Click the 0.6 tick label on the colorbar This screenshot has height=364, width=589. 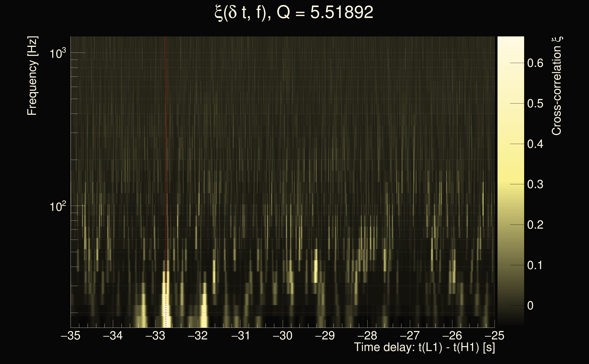pos(535,63)
